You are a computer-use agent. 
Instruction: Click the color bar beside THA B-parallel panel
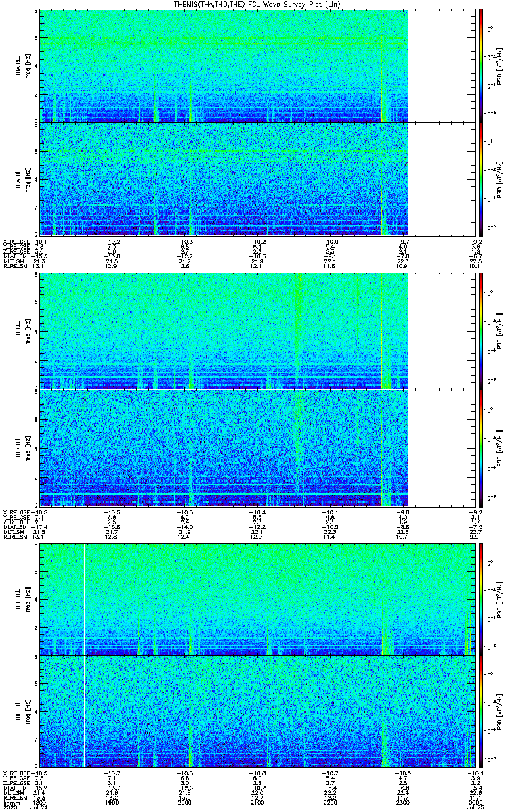pos(482,179)
